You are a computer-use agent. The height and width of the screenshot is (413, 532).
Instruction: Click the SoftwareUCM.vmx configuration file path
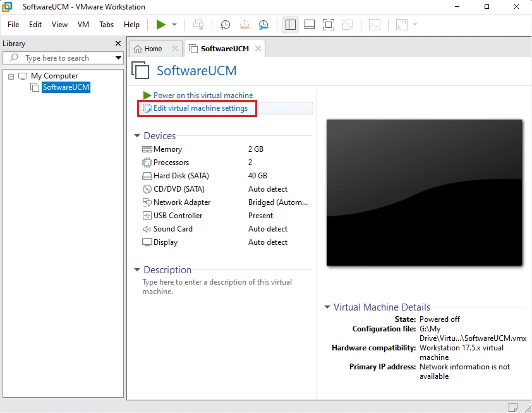pyautogui.click(x=473, y=333)
